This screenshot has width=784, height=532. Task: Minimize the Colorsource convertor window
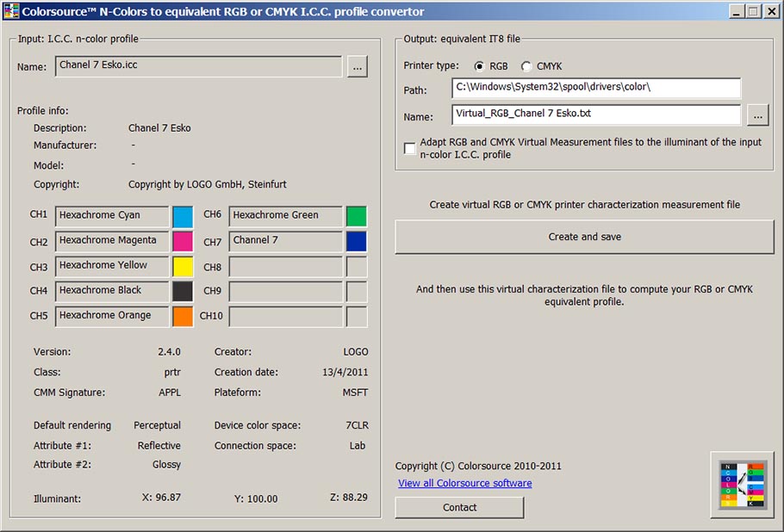pyautogui.click(x=736, y=11)
